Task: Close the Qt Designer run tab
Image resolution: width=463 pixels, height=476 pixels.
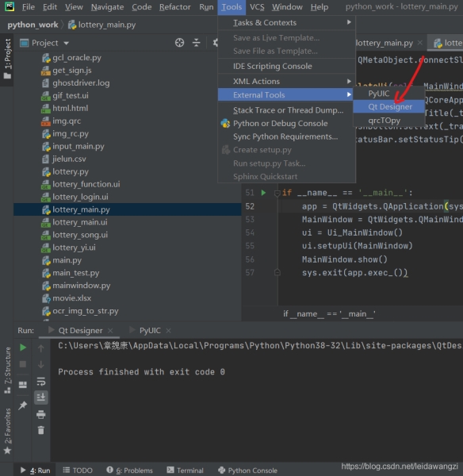Action: coord(110,331)
